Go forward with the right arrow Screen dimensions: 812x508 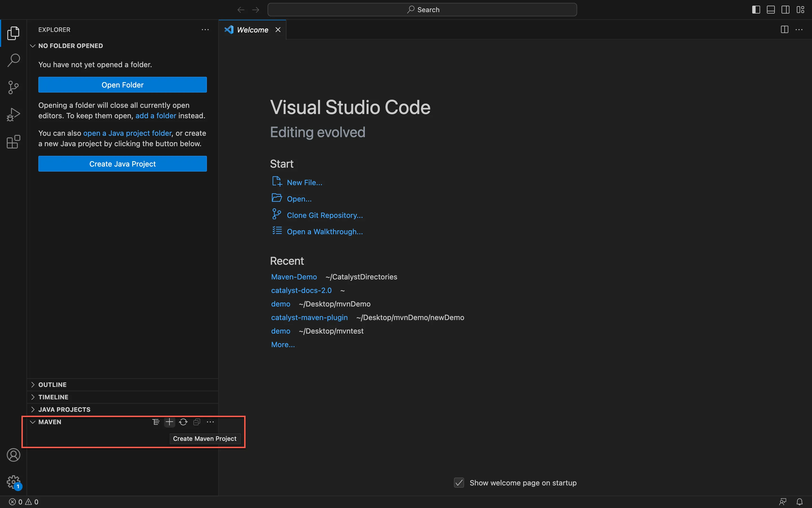click(x=256, y=10)
